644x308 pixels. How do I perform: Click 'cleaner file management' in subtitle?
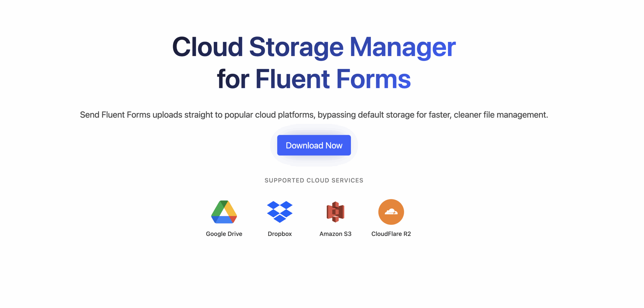(500, 115)
